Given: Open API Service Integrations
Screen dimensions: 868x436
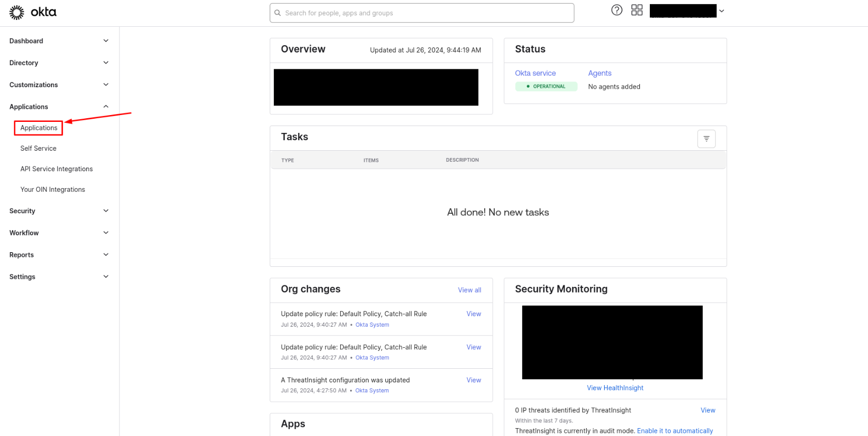Looking at the screenshot, I should (56, 169).
